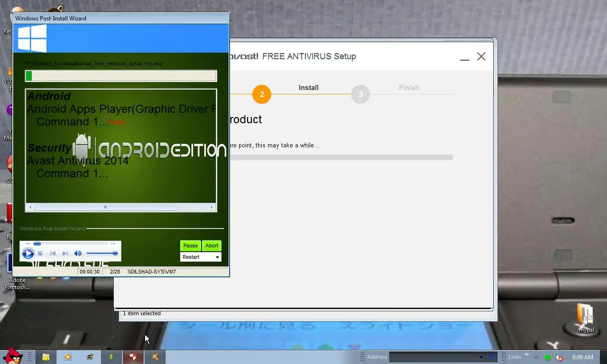
Task: Select the Avast Antivirus 2014 entry
Action: 78,161
